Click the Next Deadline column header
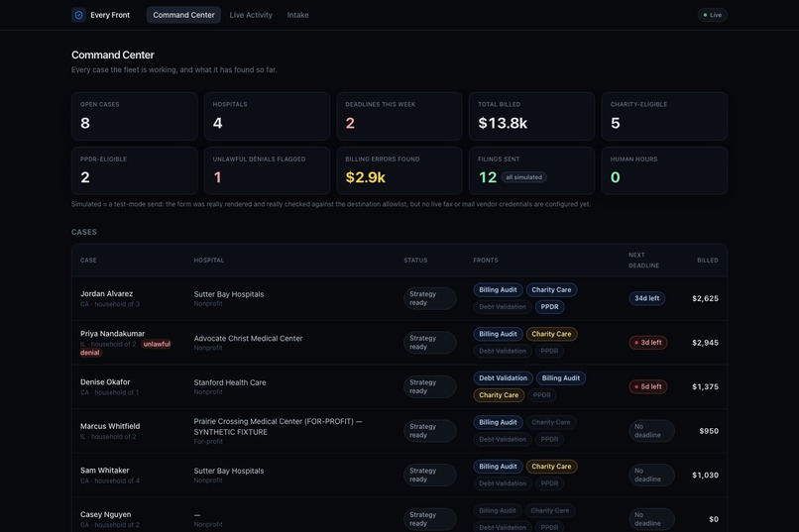 pyautogui.click(x=643, y=261)
